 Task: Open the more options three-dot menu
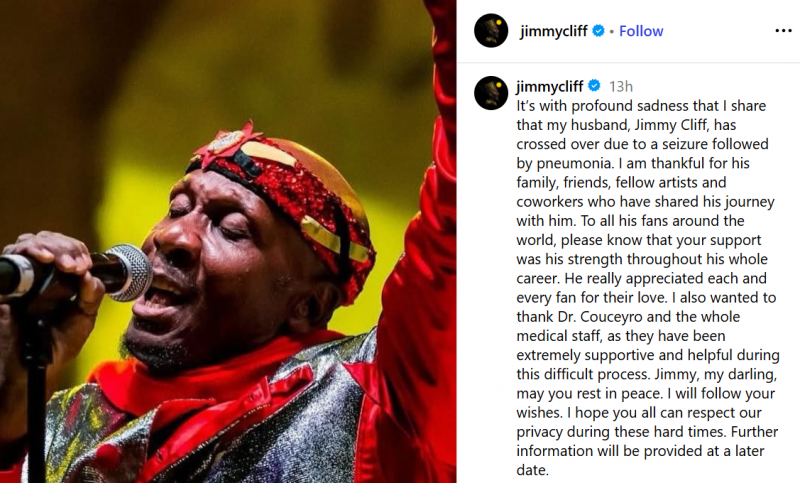783,31
